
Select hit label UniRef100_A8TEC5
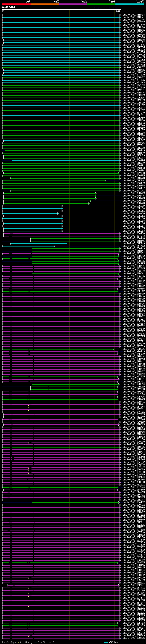point(134,376)
